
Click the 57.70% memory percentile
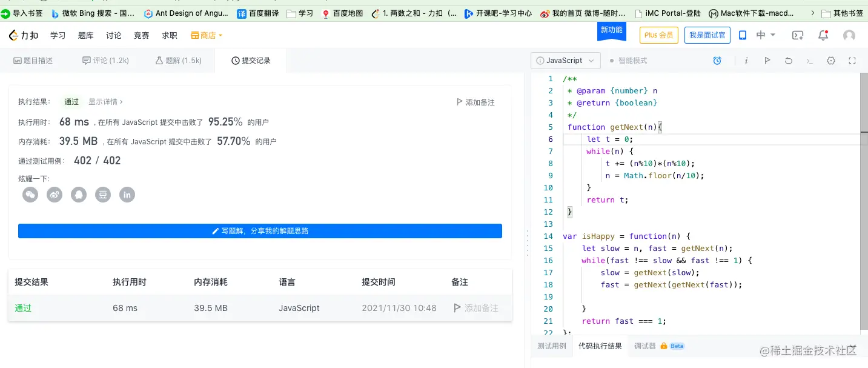pos(233,141)
